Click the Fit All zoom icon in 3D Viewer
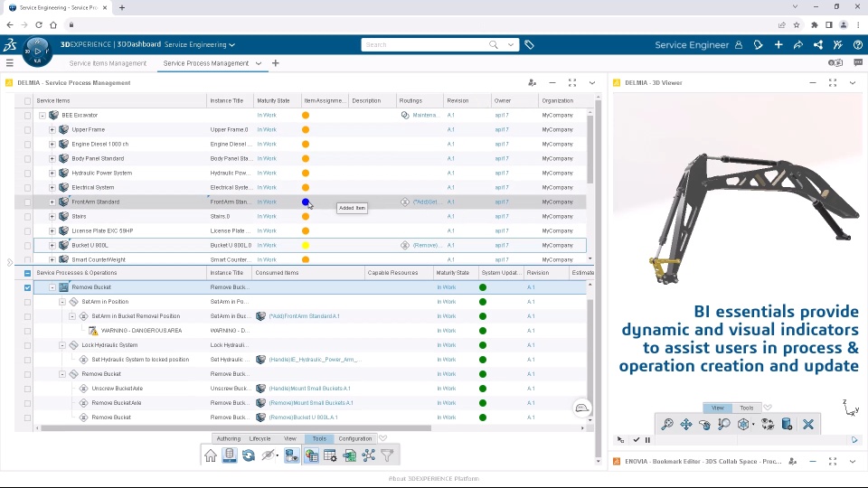Image resolution: width=868 pixels, height=488 pixels. 667,425
